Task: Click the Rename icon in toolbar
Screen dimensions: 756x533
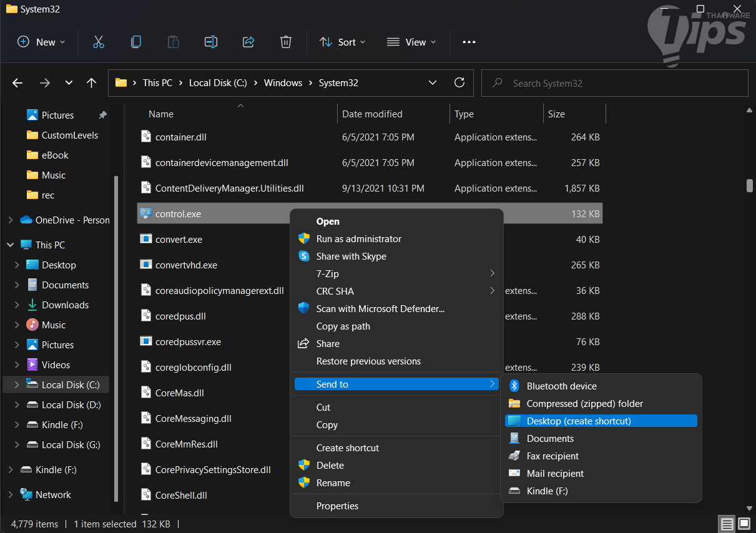Action: tap(210, 42)
